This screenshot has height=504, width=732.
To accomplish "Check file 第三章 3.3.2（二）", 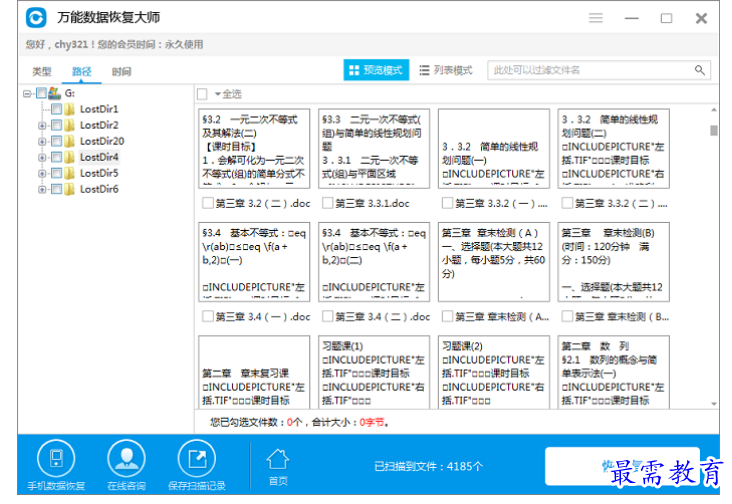I will (x=567, y=203).
